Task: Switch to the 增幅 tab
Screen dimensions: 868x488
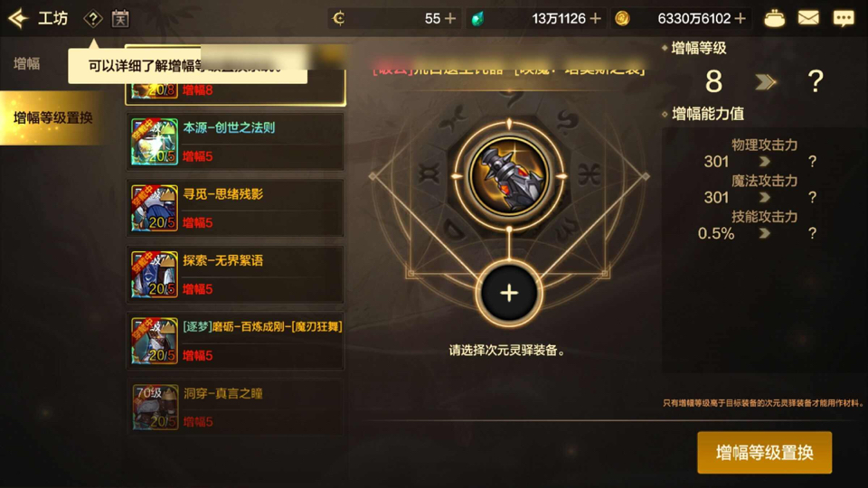Action: 26,63
